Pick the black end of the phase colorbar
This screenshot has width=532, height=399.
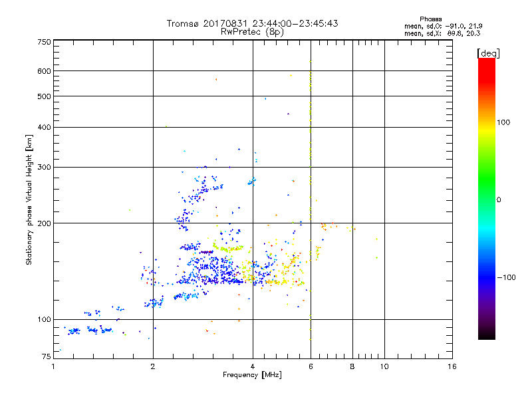487,334
